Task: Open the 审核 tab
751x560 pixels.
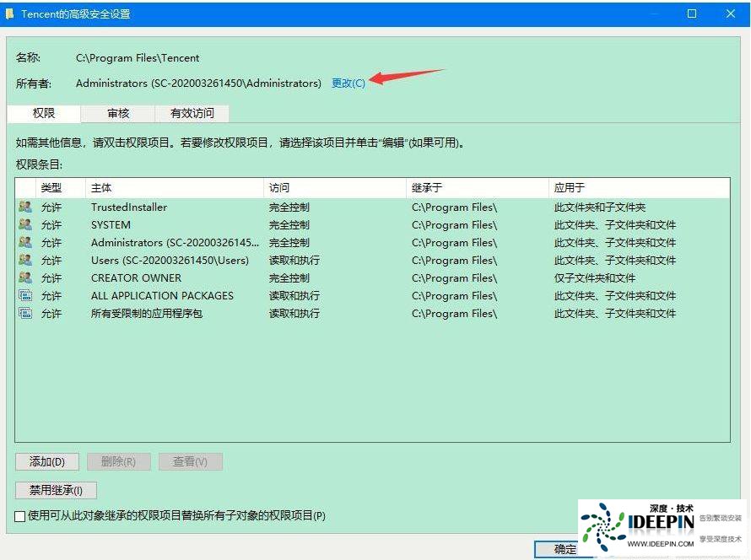Action: (x=118, y=114)
